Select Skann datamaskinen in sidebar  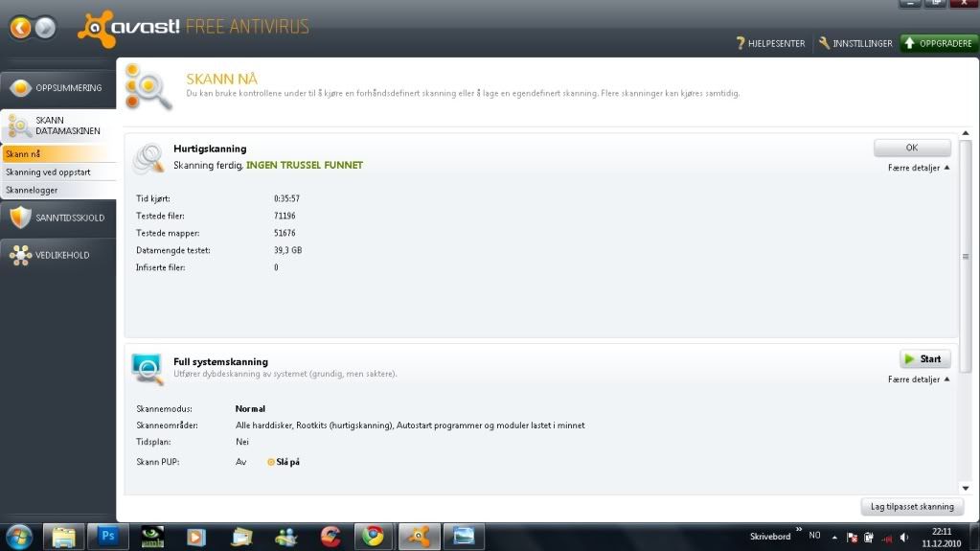pyautogui.click(x=57, y=126)
